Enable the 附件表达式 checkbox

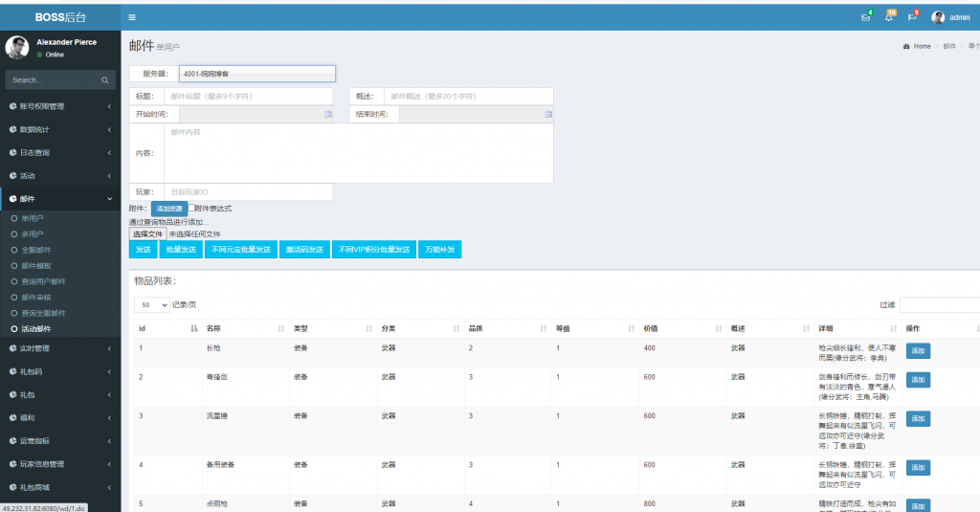(191, 208)
